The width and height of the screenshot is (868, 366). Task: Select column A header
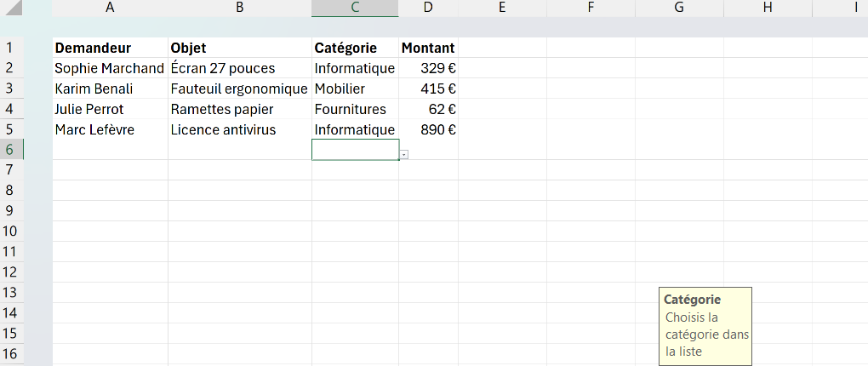110,8
